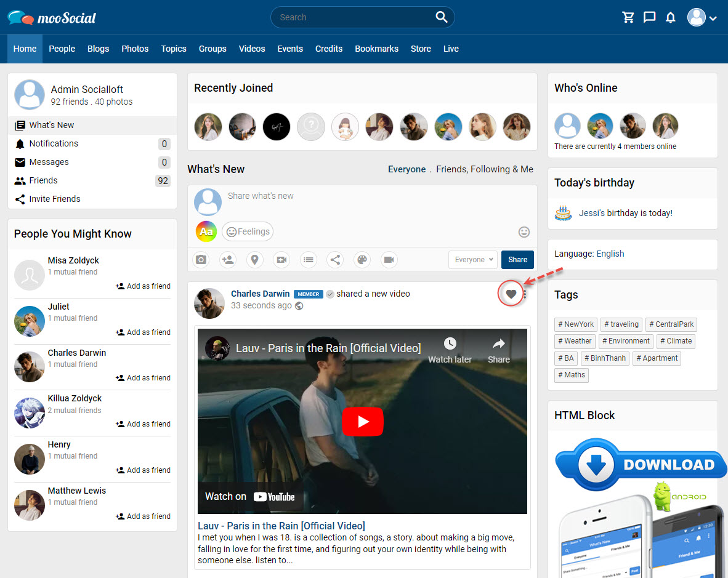Open Notifications in the sidebar

pyautogui.click(x=92, y=144)
